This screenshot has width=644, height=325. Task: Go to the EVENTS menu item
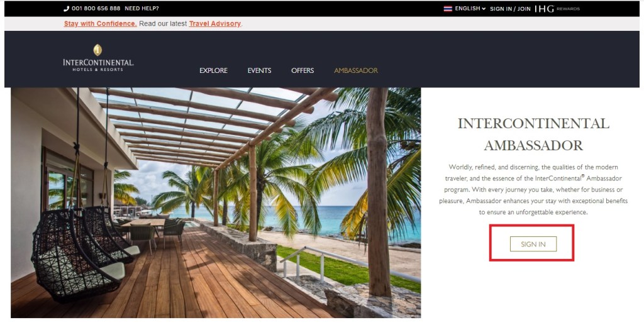(x=259, y=70)
